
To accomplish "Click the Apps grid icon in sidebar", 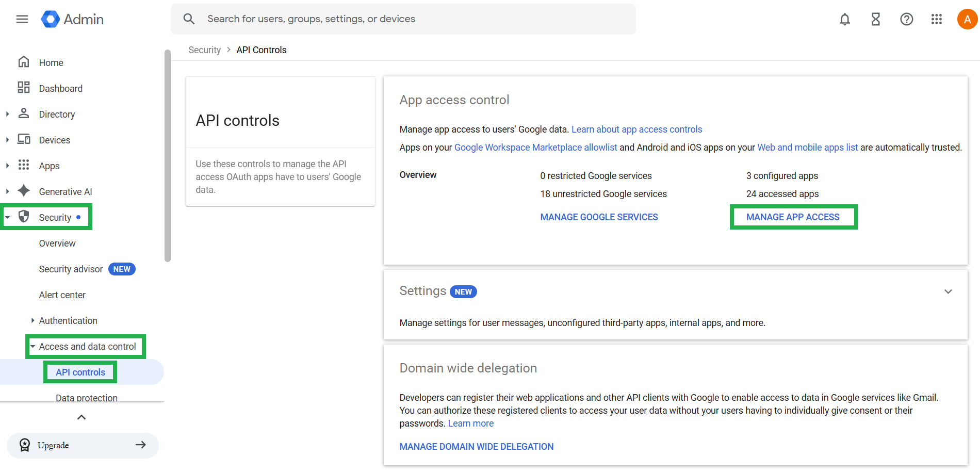I will 24,165.
